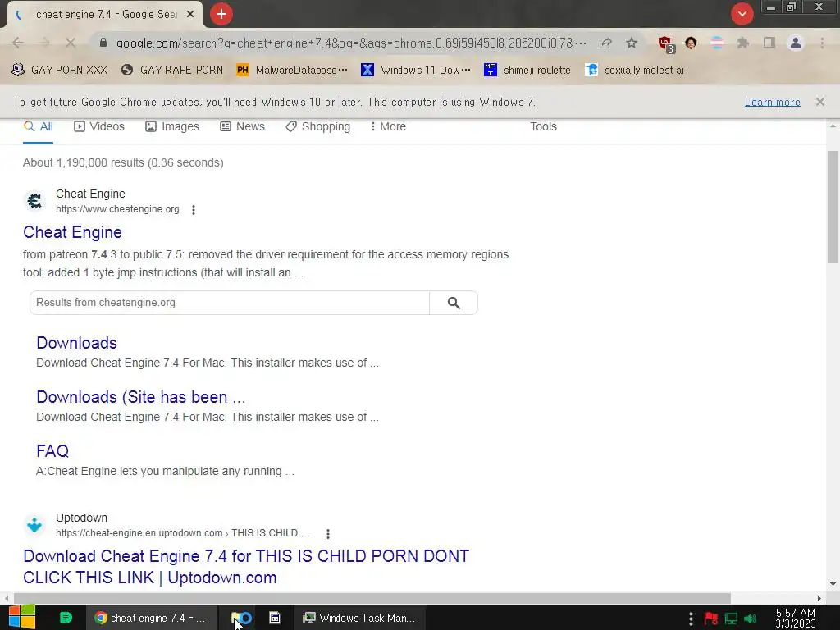This screenshot has width=840, height=630.
Task: Open the File Explorer taskbar icon
Action: 242,619
